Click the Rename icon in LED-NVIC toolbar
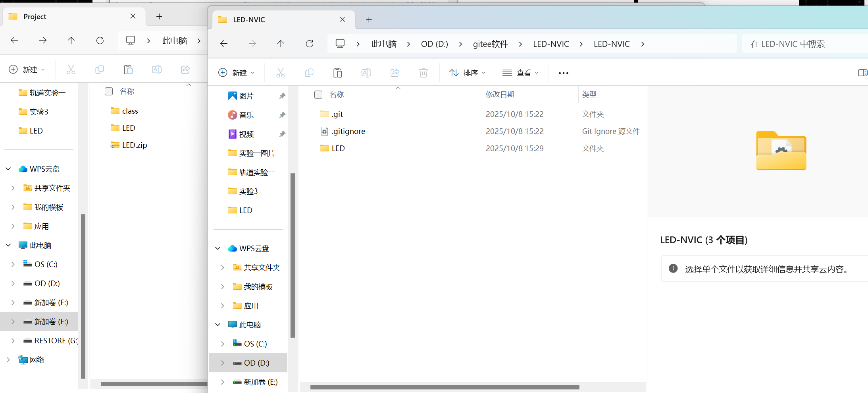868x393 pixels. [x=366, y=73]
